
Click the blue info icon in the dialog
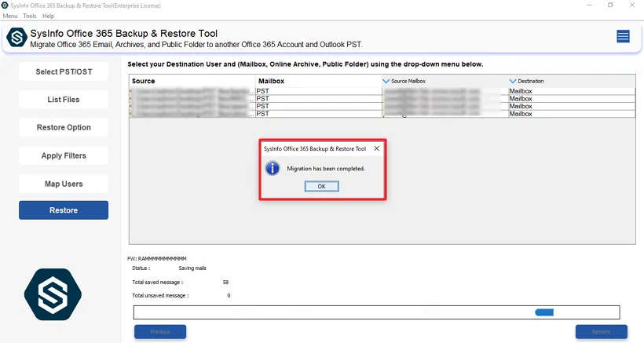pyautogui.click(x=273, y=168)
